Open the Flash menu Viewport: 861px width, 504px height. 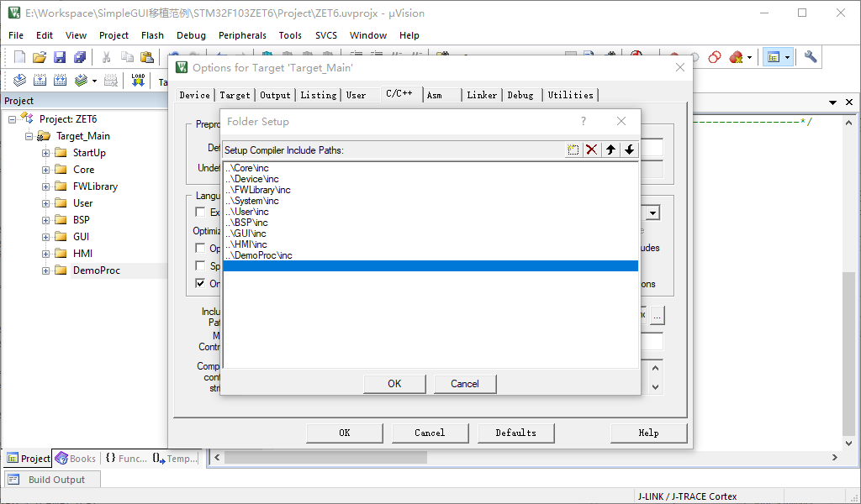tap(152, 35)
